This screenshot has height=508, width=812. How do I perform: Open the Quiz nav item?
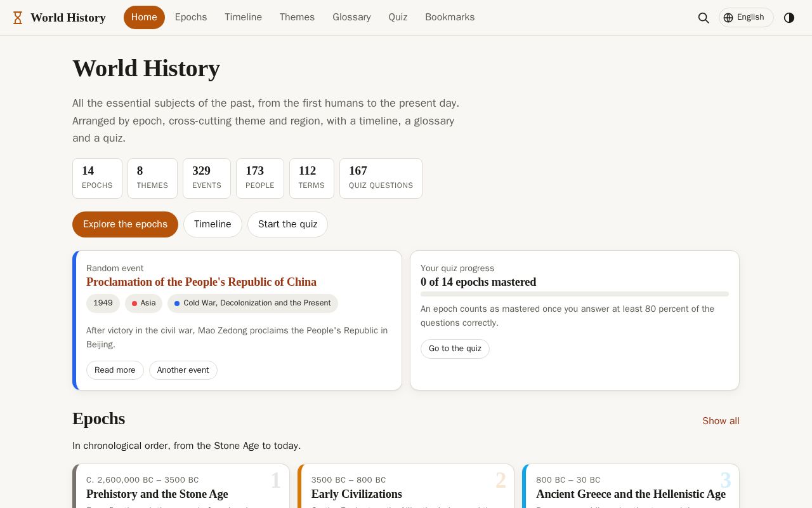pyautogui.click(x=398, y=17)
